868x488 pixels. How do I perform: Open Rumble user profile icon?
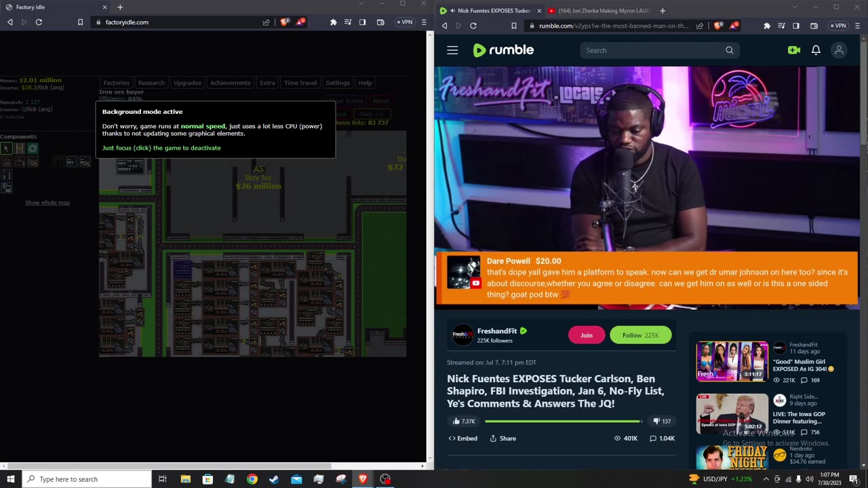coord(839,50)
